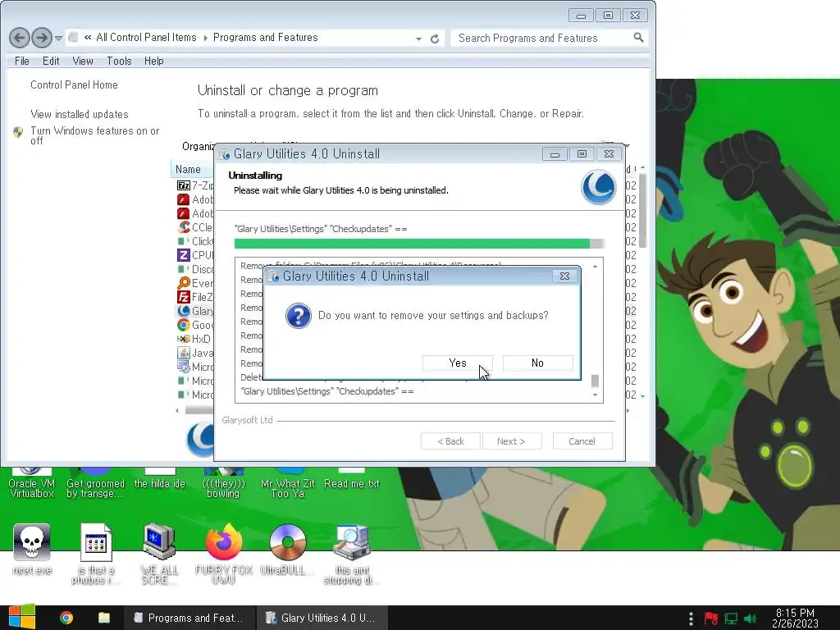
Task: Expand the recent locations dropdown arrow
Action: pos(58,38)
